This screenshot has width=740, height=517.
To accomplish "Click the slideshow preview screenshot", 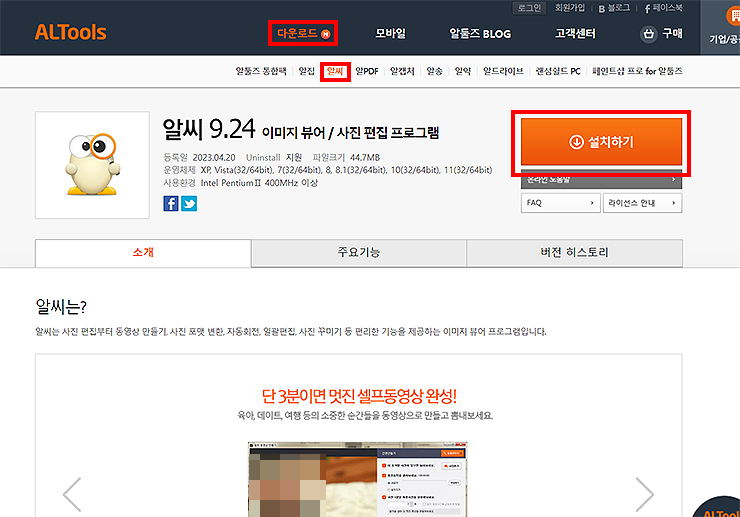I will (358, 479).
